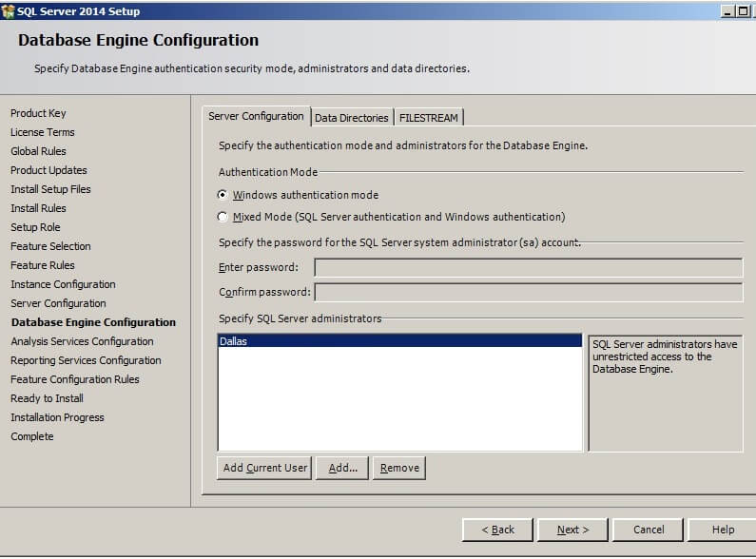
Task: Select Windows authentication mode radio button
Action: pos(223,195)
